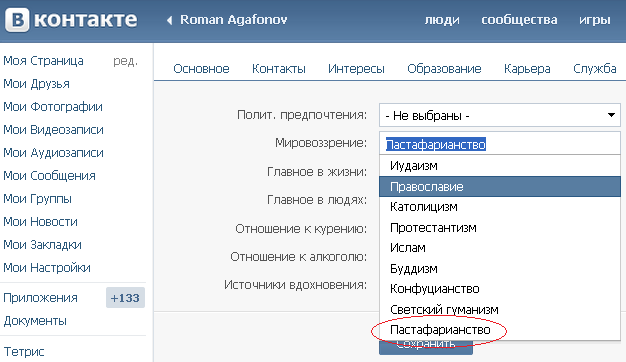Select Пастафарианство from the list
This screenshot has width=626, height=362.
point(500,330)
